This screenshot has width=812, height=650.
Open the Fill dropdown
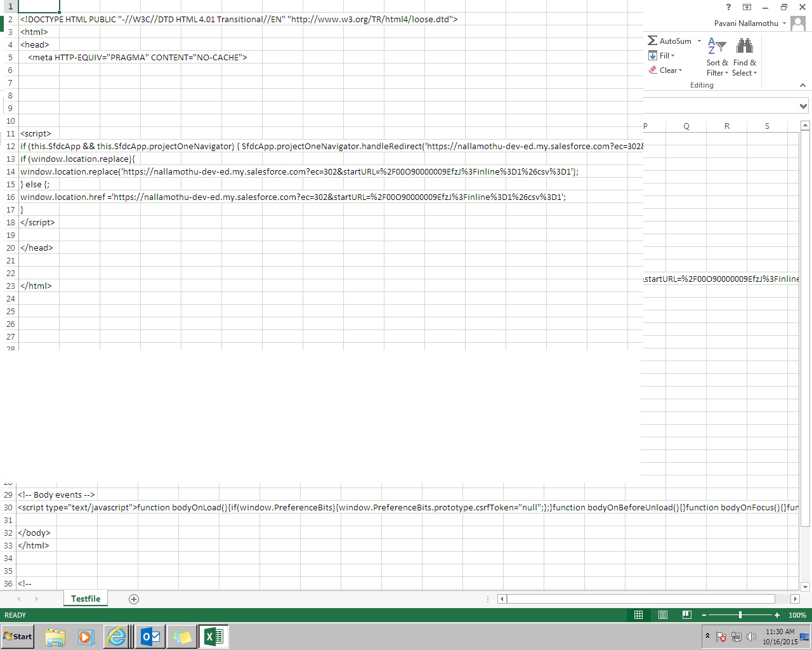pyautogui.click(x=662, y=56)
